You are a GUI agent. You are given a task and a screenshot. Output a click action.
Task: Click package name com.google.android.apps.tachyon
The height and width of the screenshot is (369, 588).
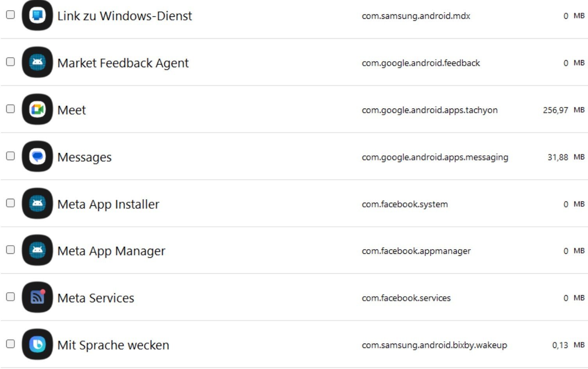(430, 110)
